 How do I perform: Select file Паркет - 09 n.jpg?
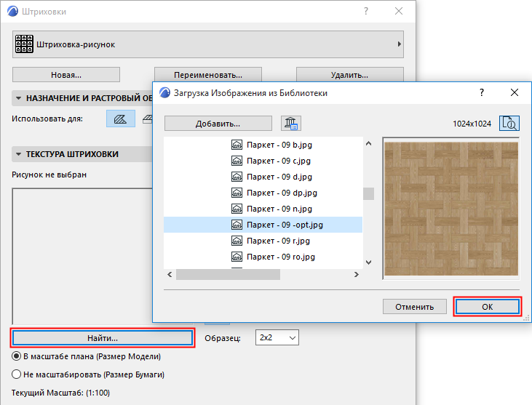click(x=263, y=209)
